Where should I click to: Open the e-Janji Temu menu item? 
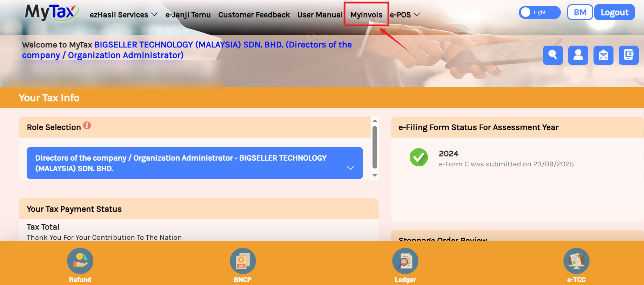pyautogui.click(x=188, y=15)
